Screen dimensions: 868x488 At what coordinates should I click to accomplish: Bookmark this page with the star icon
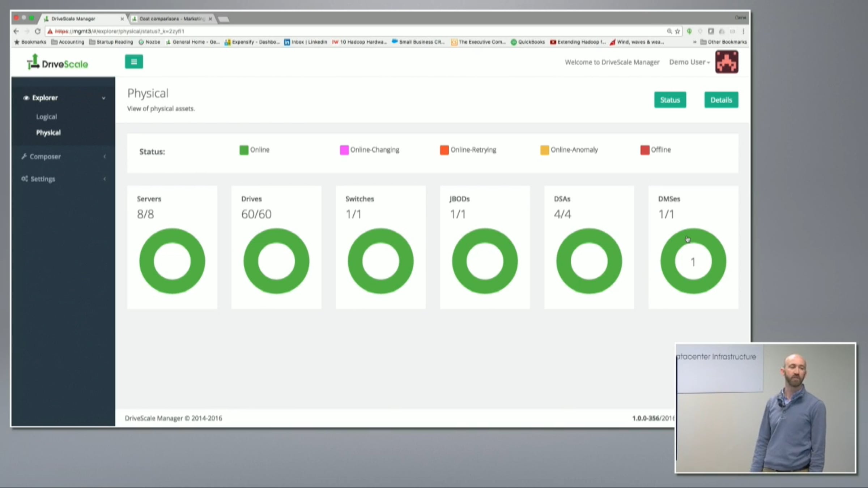tap(677, 31)
